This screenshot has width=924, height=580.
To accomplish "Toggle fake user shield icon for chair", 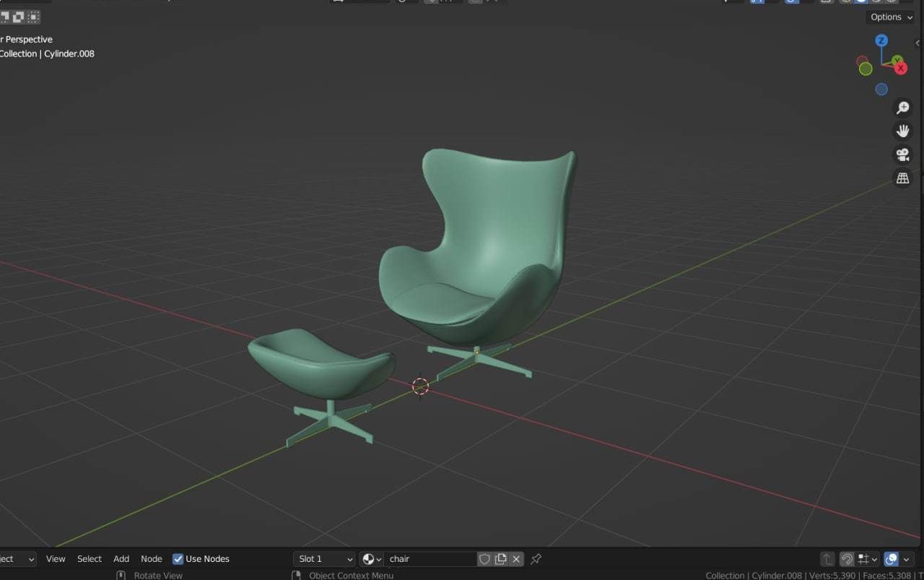I will 484,559.
